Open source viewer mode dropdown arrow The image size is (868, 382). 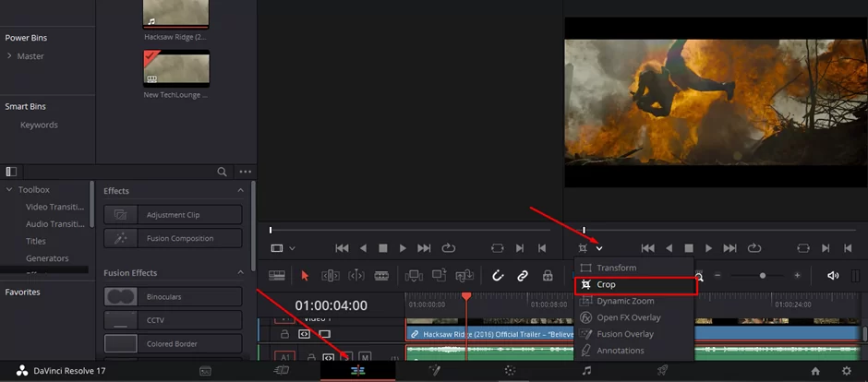[293, 249]
